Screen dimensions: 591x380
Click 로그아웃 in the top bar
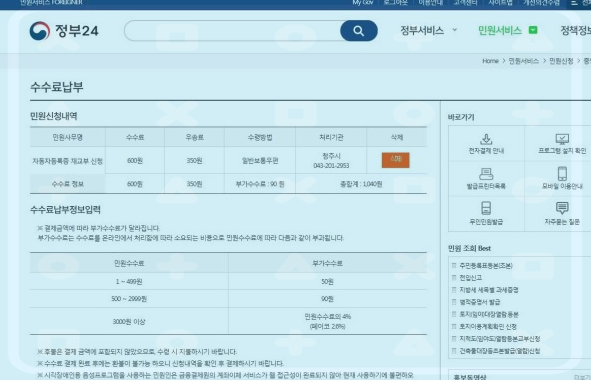click(396, 2)
